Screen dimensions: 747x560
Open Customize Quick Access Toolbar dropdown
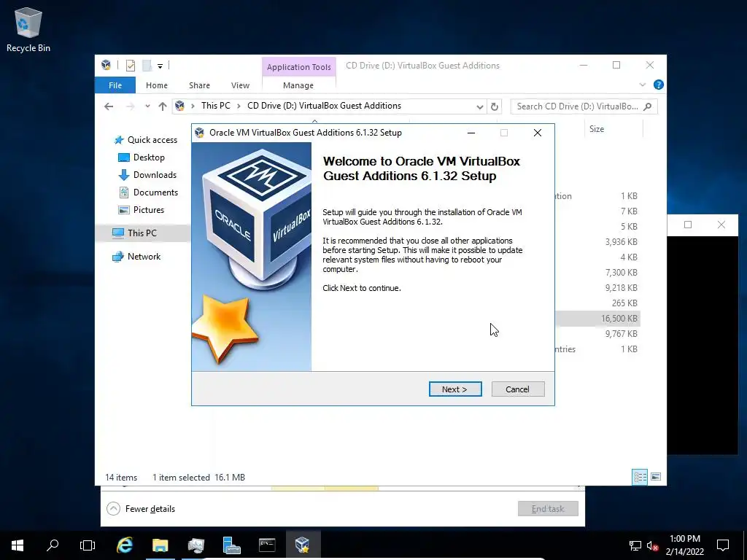tap(160, 66)
